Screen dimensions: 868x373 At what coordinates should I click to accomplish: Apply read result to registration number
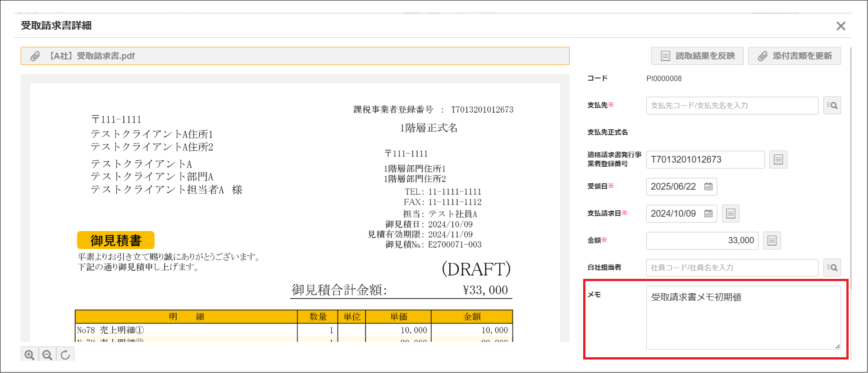coord(778,159)
